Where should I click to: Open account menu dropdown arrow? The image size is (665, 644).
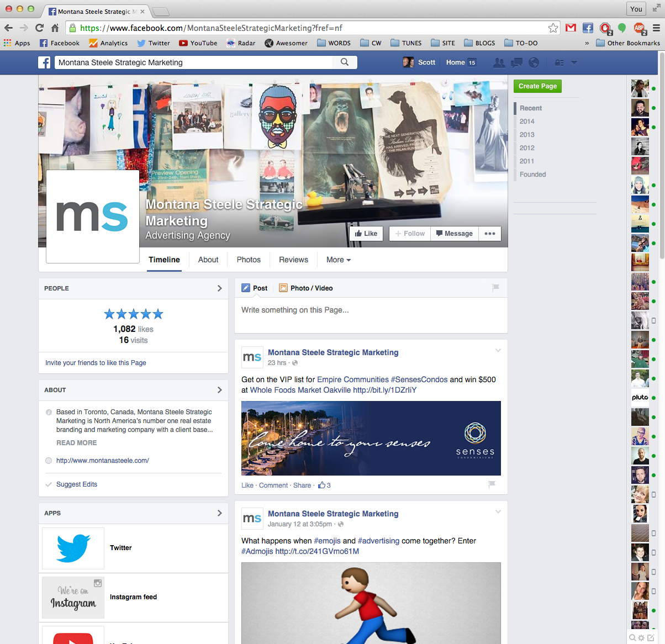point(574,62)
